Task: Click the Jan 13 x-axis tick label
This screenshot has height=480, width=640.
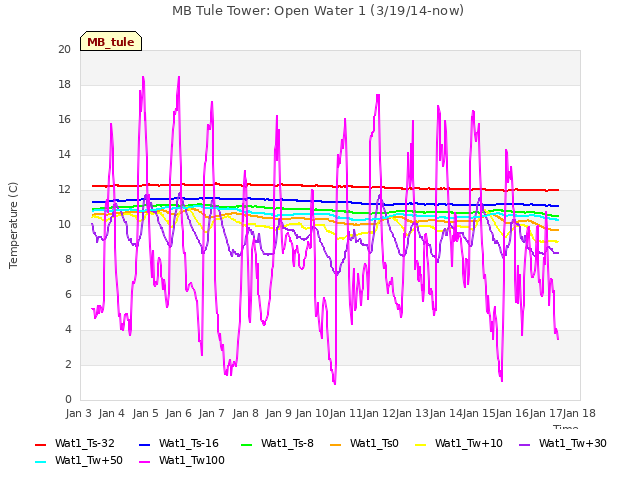Action: [412, 413]
